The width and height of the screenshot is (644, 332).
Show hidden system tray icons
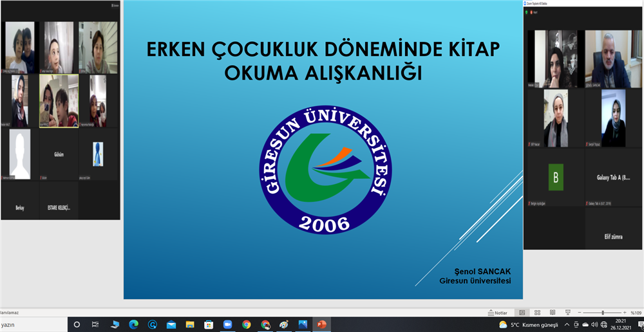coord(567,325)
